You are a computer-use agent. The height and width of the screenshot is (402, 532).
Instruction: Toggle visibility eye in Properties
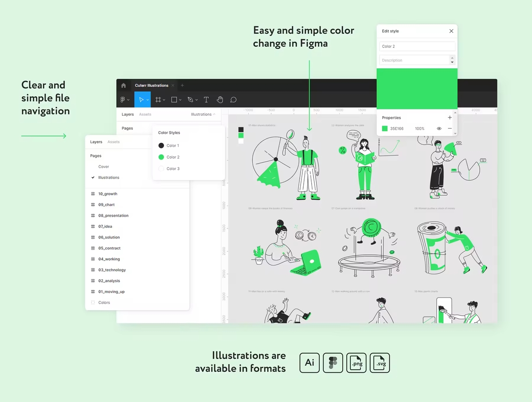pos(439,129)
